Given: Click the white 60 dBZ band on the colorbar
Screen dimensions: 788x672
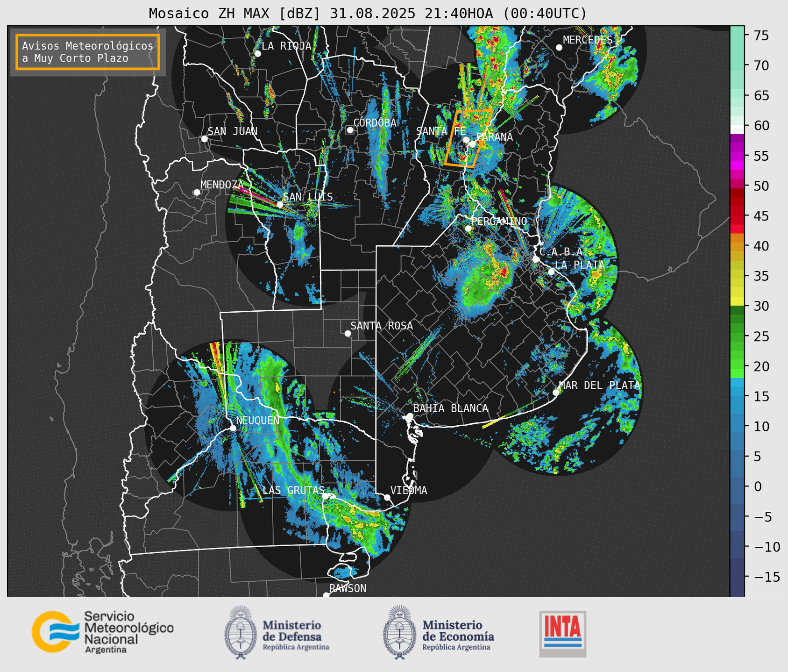Looking at the screenshot, I should tap(737, 129).
